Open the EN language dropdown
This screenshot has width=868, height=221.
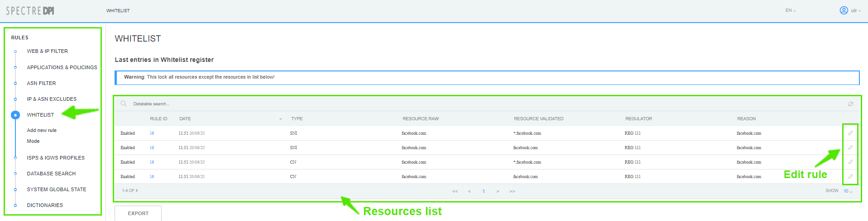(790, 10)
